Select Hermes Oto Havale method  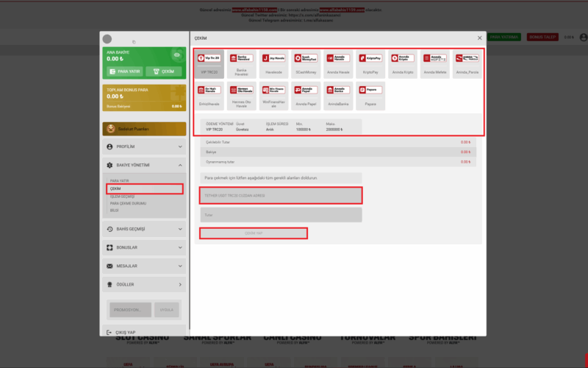(x=241, y=96)
